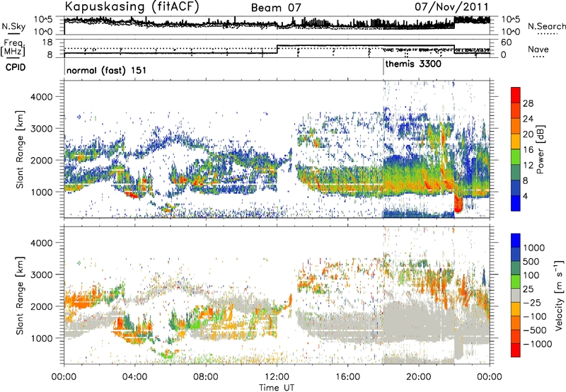Click the 'Beam 07' label
Image resolution: width=566 pixels, height=392 pixels.
[276, 8]
